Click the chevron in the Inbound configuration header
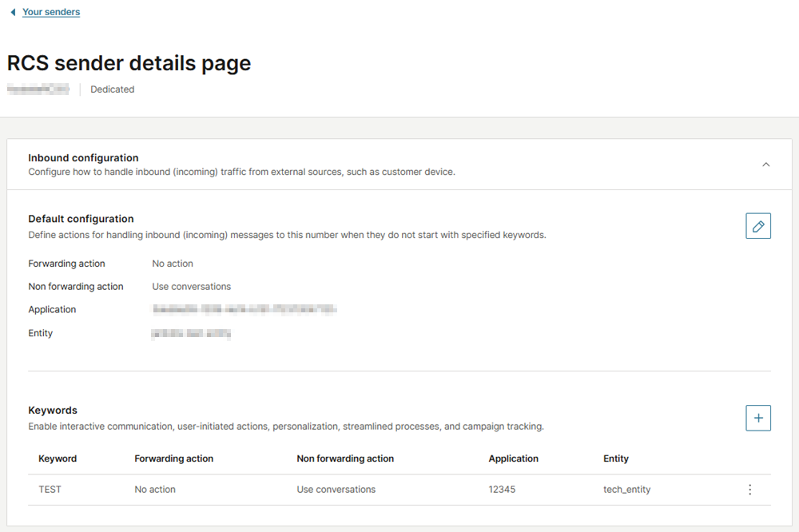 click(765, 164)
